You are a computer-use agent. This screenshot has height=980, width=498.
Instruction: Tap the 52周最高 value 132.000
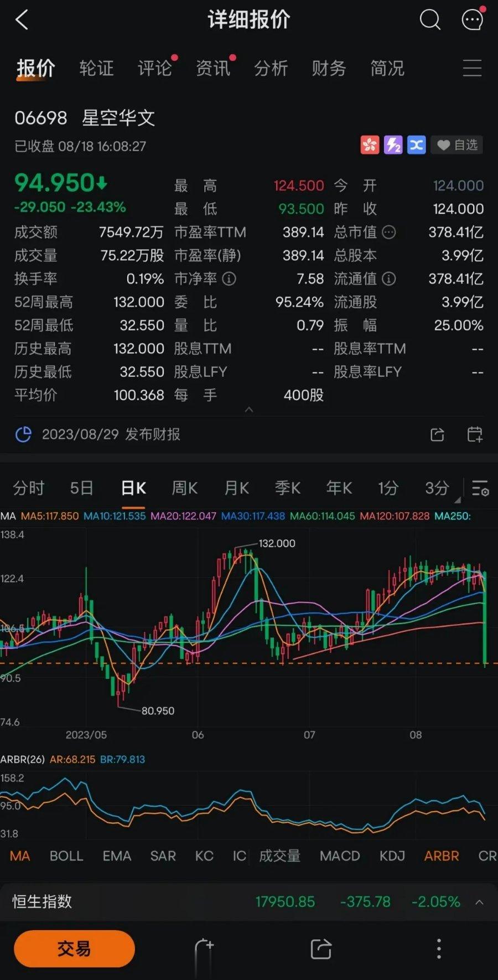[x=139, y=302]
